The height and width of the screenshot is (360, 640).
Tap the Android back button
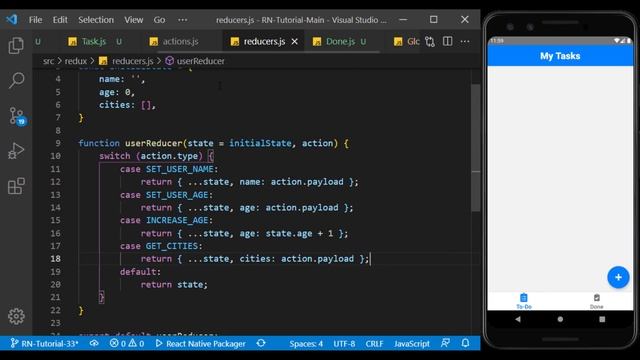[x=518, y=319]
